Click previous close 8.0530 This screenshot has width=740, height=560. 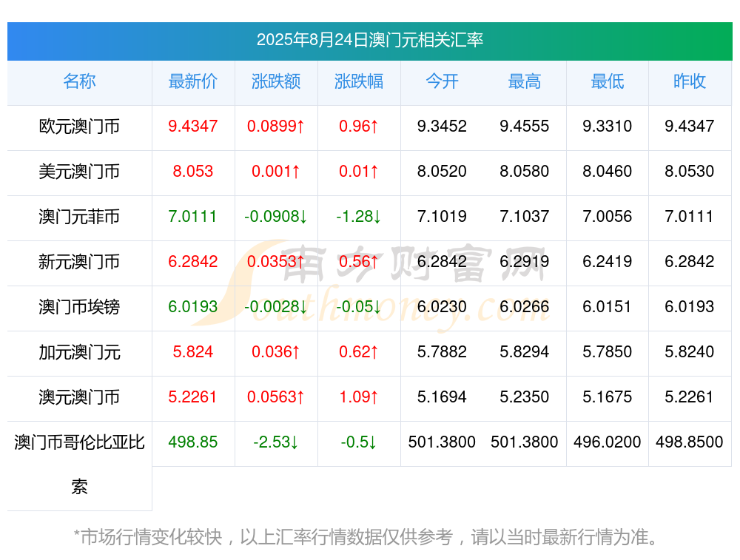coord(690,172)
